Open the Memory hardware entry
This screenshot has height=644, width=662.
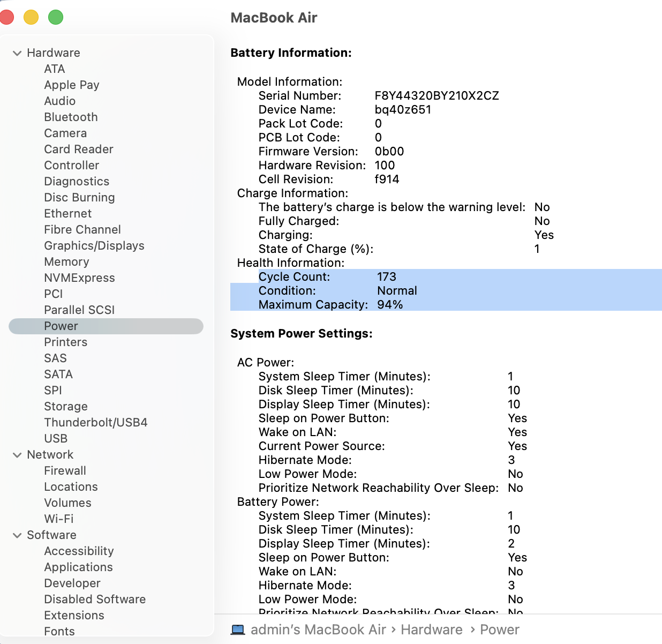67,262
